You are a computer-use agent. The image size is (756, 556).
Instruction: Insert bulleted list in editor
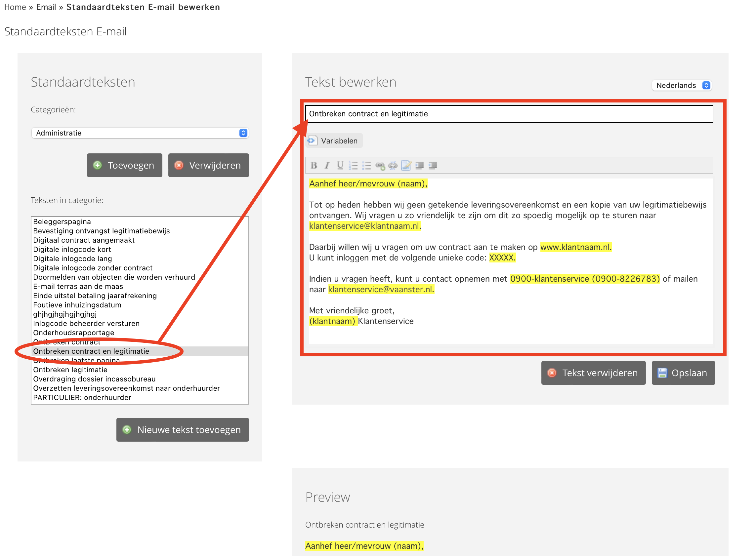366,166
